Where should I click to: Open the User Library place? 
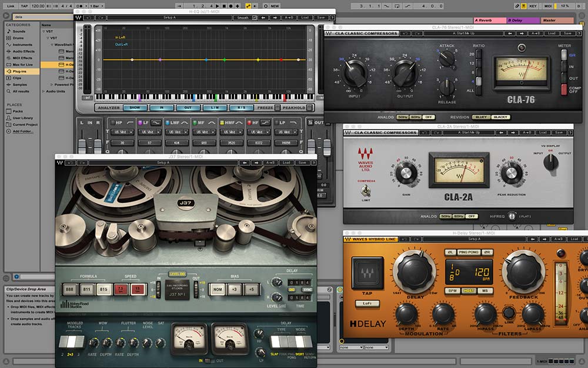(23, 118)
